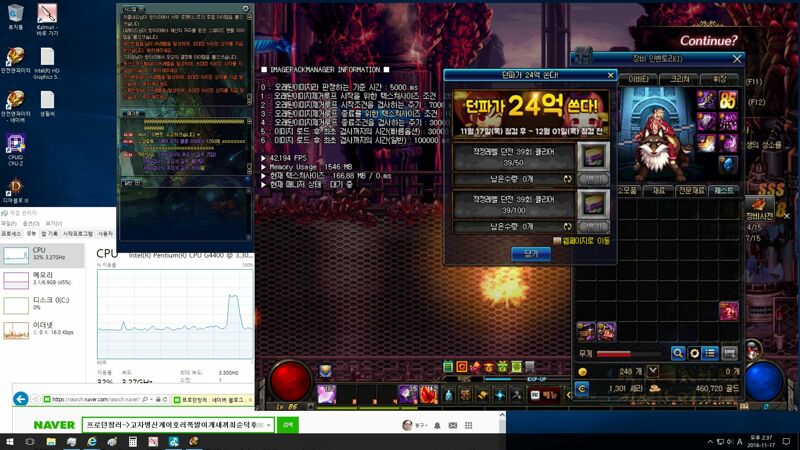
Task: Click the Naver mail envelope icon
Action: click(453, 425)
